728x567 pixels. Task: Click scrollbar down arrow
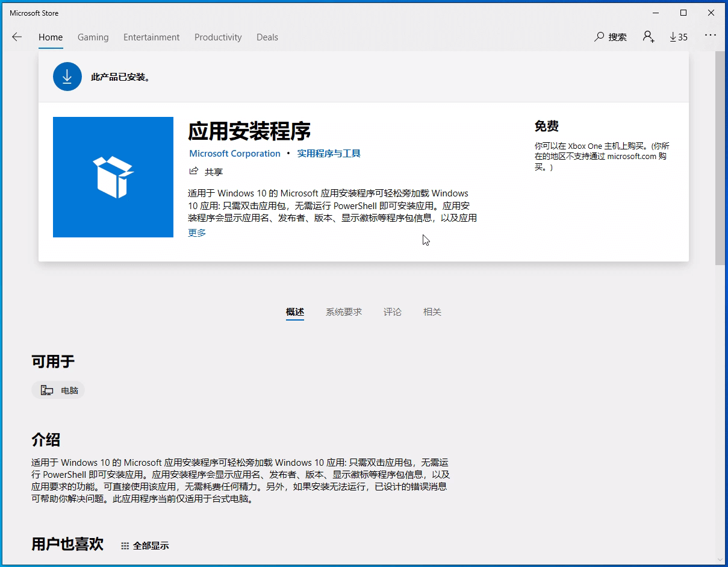click(x=720, y=560)
